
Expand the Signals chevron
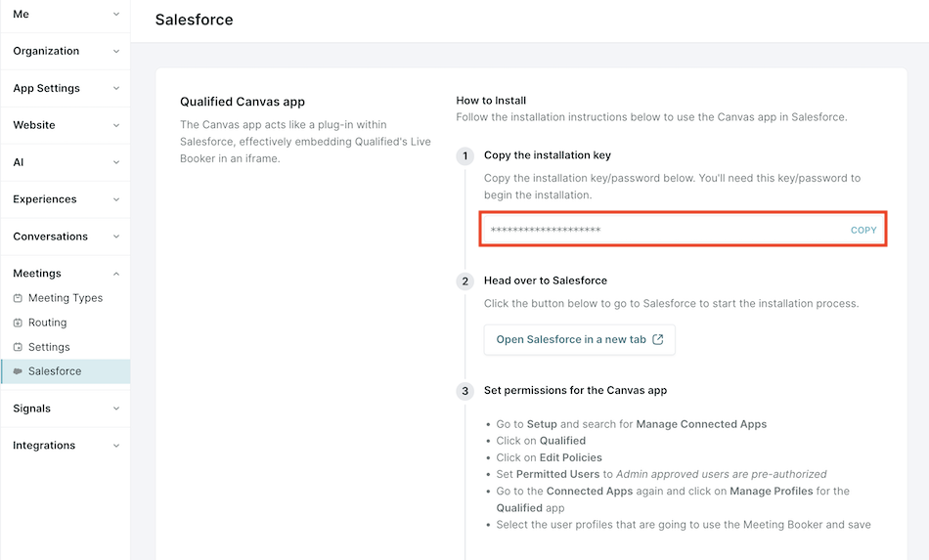[x=116, y=409]
